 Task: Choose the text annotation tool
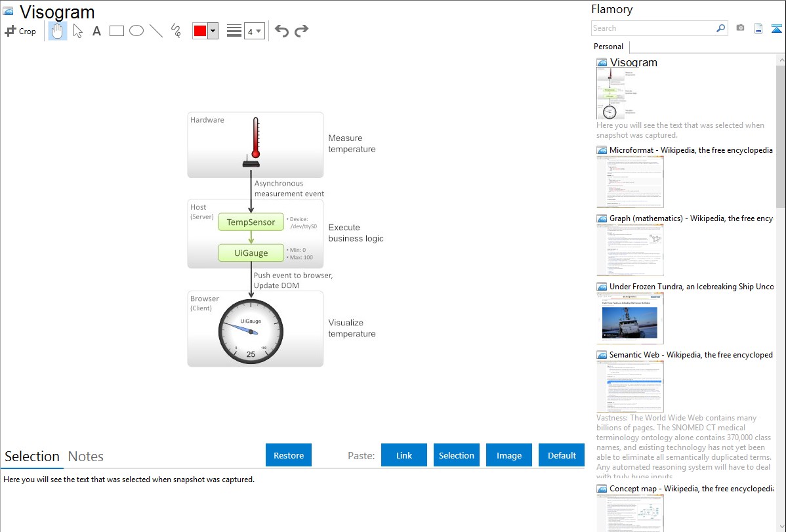[96, 31]
